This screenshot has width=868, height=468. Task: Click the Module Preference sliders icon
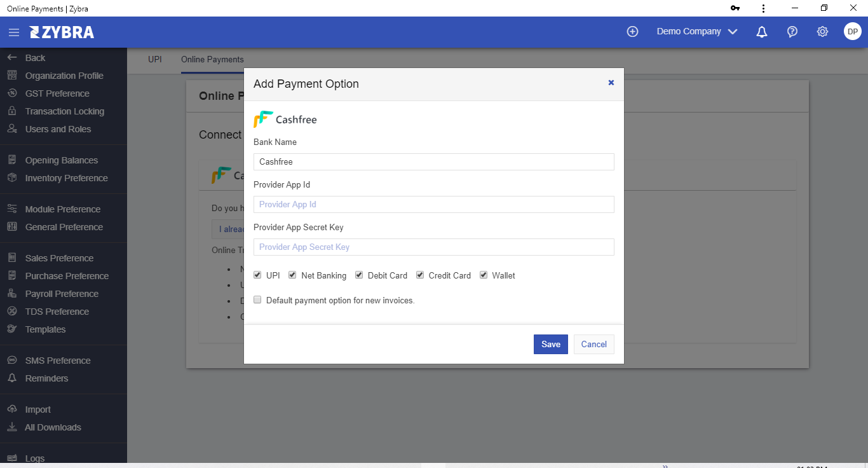pyautogui.click(x=12, y=209)
